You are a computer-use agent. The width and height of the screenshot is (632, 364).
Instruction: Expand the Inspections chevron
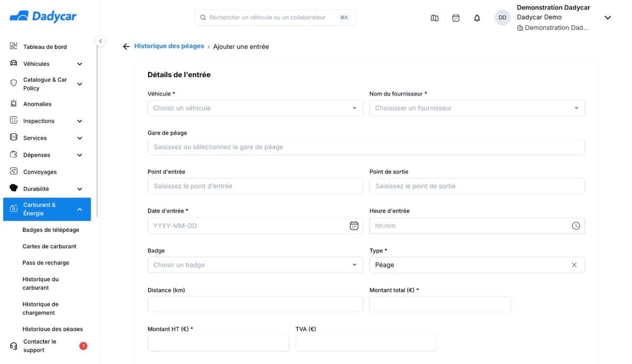click(x=80, y=121)
